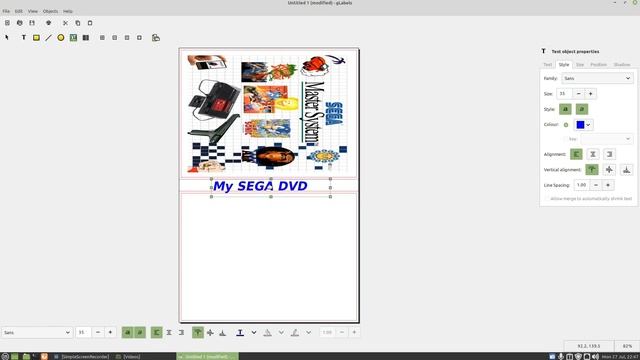Expand the line colour dropdown in bottom toolbar
Viewport: 640px width, 360px height.
point(309,333)
